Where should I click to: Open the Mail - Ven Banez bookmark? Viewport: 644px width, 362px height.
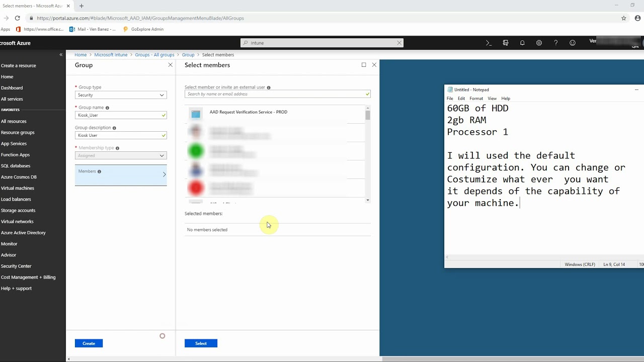point(92,29)
